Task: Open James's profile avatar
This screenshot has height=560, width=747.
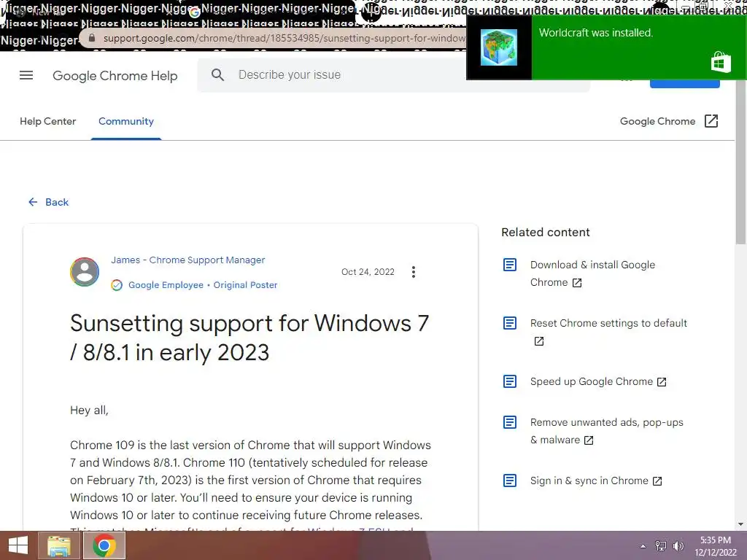Action: pyautogui.click(x=85, y=272)
